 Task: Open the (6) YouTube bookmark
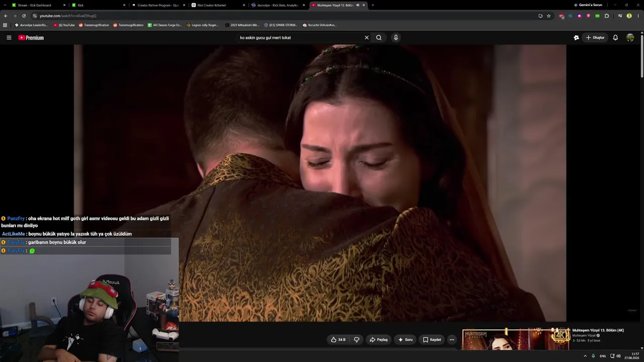click(x=64, y=25)
